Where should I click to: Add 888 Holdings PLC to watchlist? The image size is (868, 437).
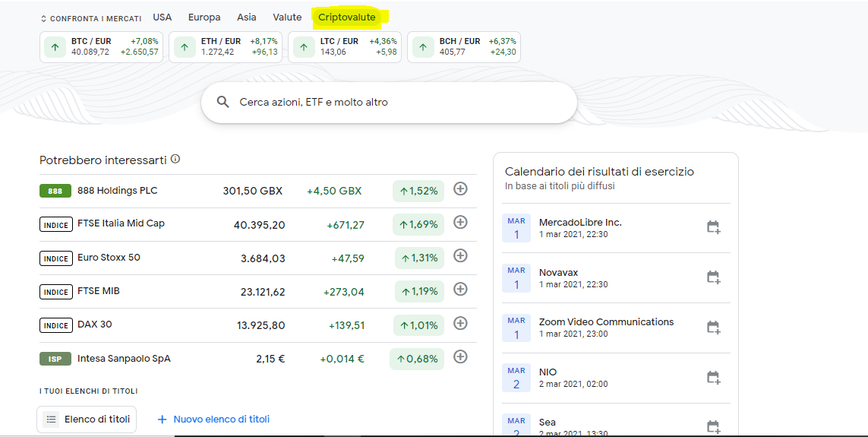click(x=460, y=189)
